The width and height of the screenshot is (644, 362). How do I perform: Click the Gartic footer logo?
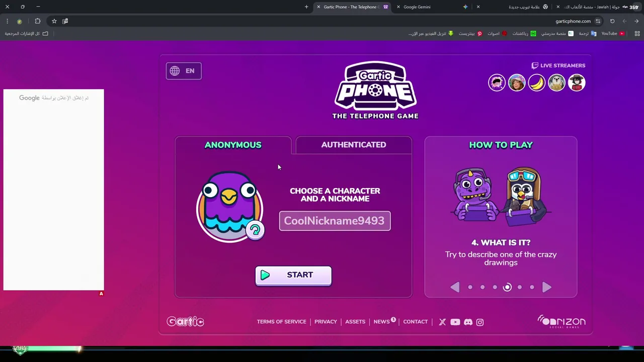[x=185, y=322]
